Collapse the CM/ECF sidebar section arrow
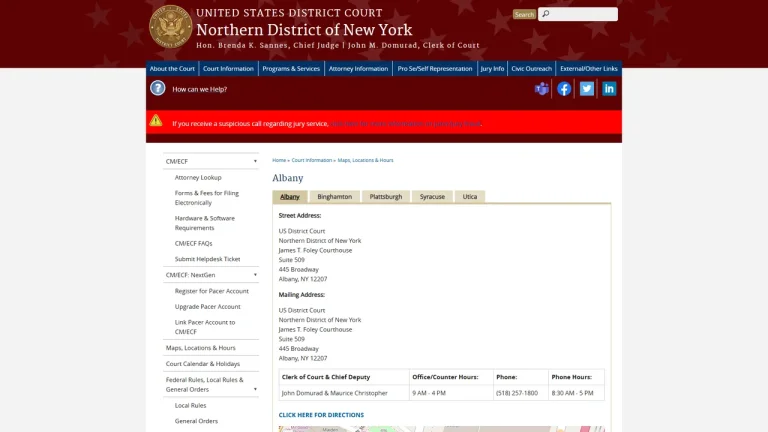The width and height of the screenshot is (768, 432). (x=255, y=161)
